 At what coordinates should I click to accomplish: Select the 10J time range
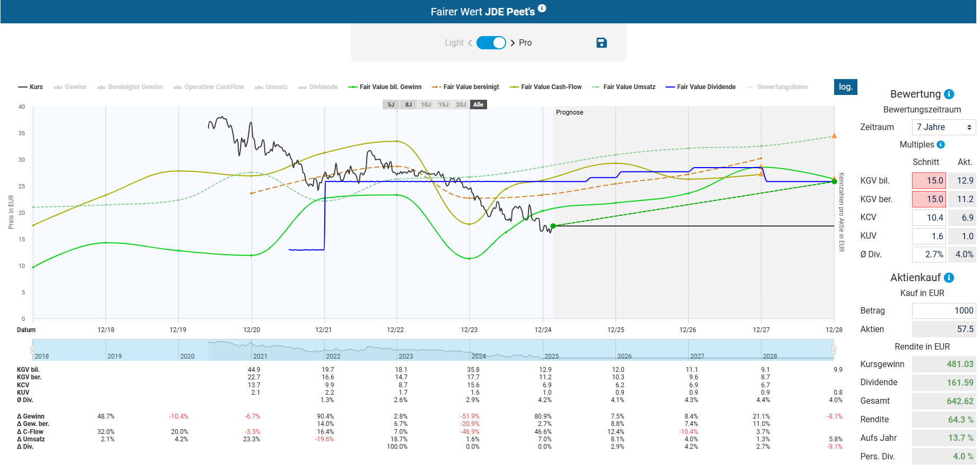426,105
